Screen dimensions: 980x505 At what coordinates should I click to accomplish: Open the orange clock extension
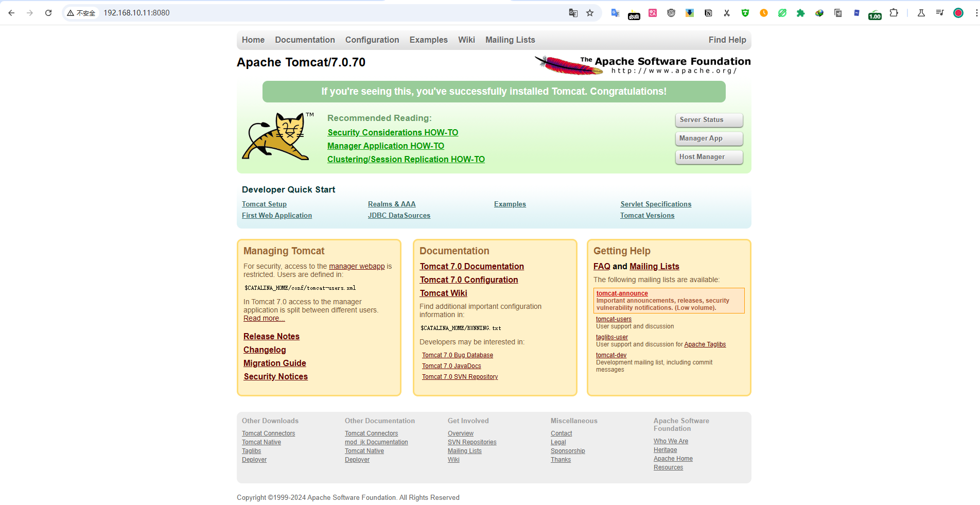[x=764, y=13]
